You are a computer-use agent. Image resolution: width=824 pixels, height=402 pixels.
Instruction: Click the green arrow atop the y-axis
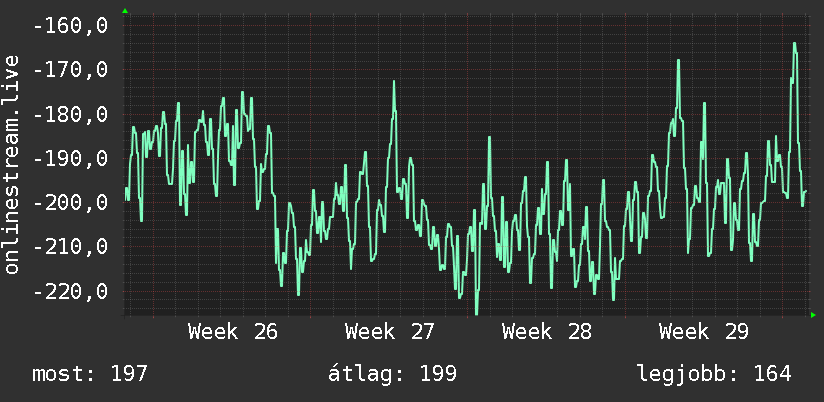125,11
